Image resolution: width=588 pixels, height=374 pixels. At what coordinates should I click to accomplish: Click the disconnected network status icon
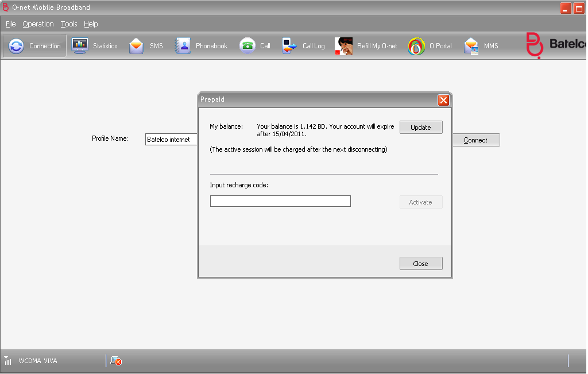click(116, 361)
